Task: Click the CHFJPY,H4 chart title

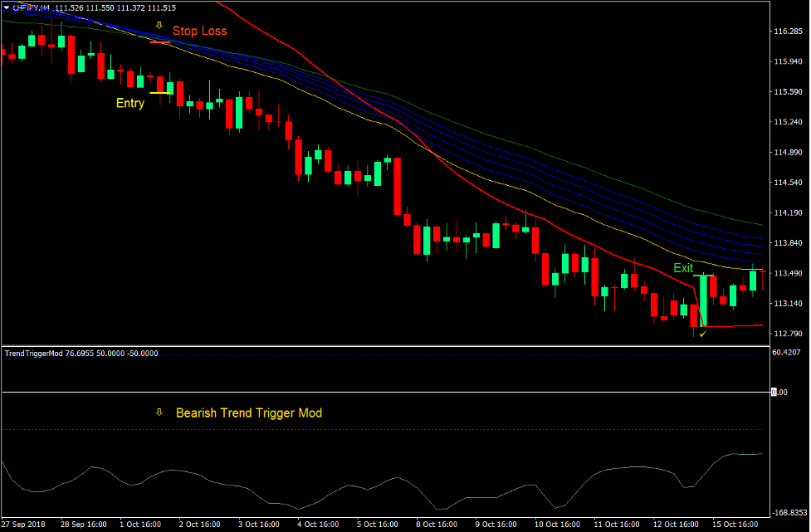Action: [x=31, y=7]
